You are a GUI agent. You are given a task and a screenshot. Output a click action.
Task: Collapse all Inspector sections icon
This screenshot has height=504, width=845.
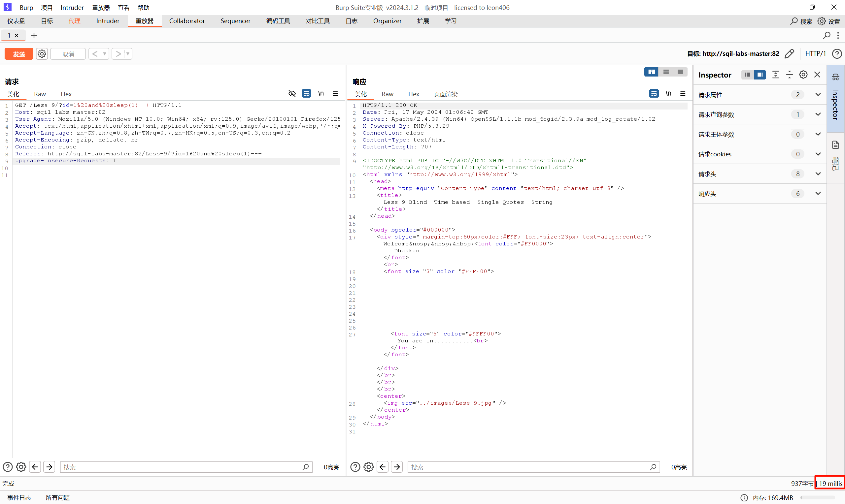tap(789, 75)
